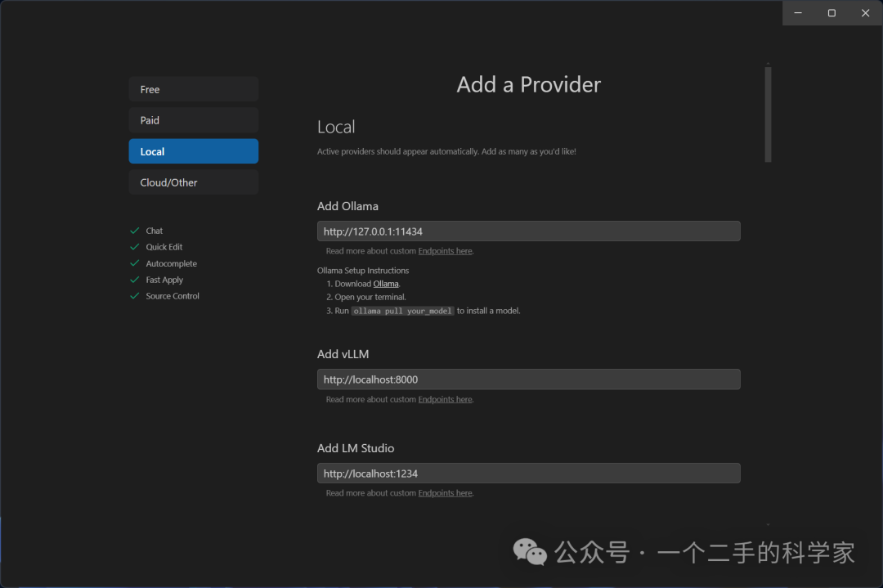
Task: Click the Add Ollama heading
Action: pyautogui.click(x=347, y=206)
